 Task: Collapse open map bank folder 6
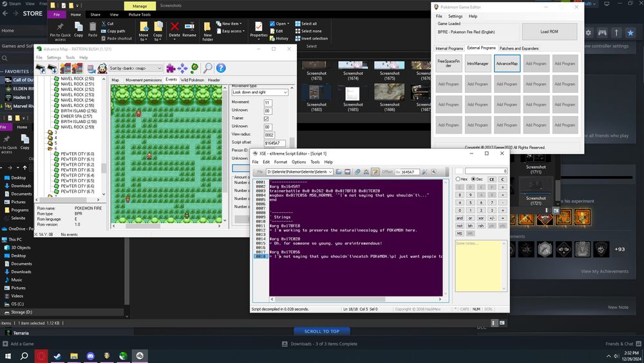coord(50,148)
